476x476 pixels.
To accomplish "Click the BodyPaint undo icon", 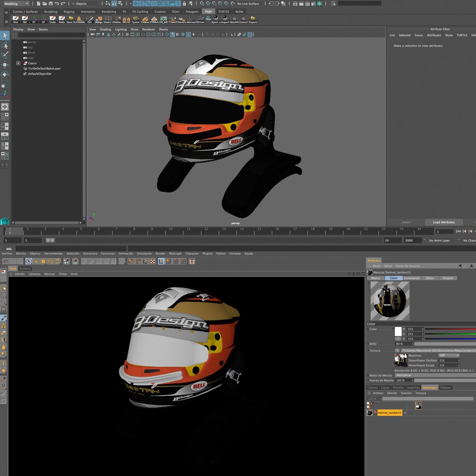I will pyautogui.click(x=5, y=261).
